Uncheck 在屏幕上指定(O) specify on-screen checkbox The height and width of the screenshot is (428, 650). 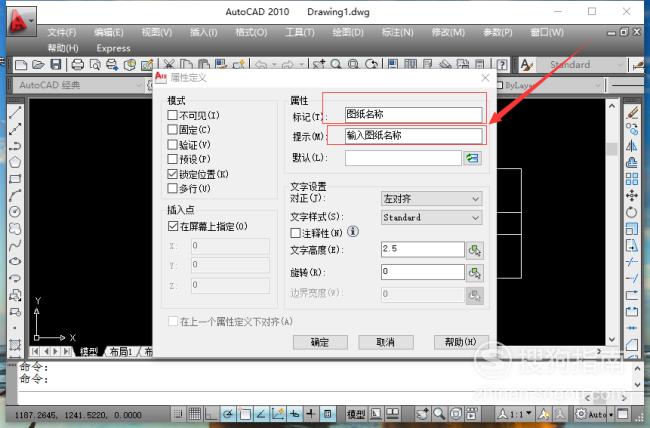point(173,226)
